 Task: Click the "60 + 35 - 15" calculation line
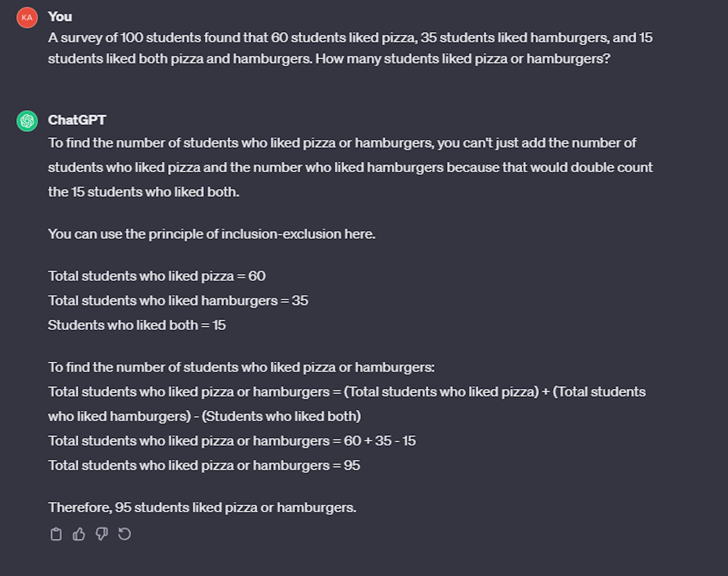[x=232, y=441]
